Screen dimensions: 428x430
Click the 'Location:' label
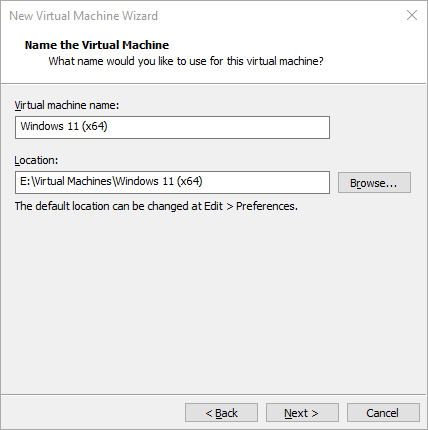coord(36,160)
